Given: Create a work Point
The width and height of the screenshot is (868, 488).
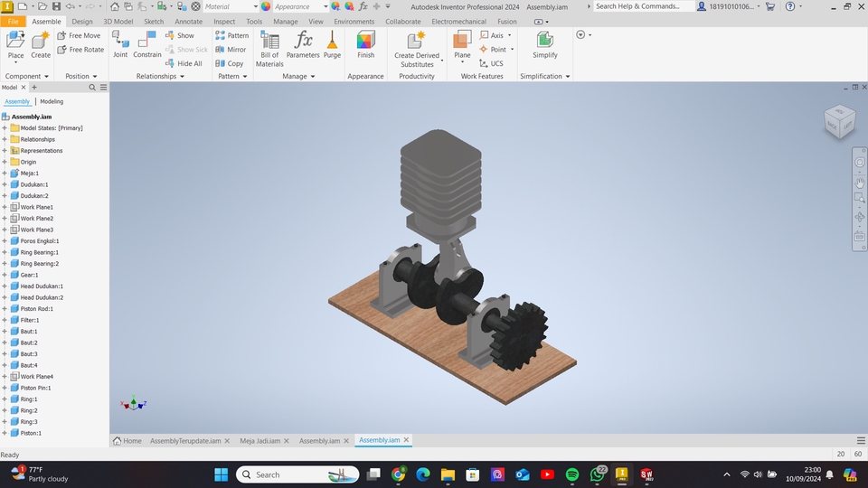Looking at the screenshot, I should 493,49.
